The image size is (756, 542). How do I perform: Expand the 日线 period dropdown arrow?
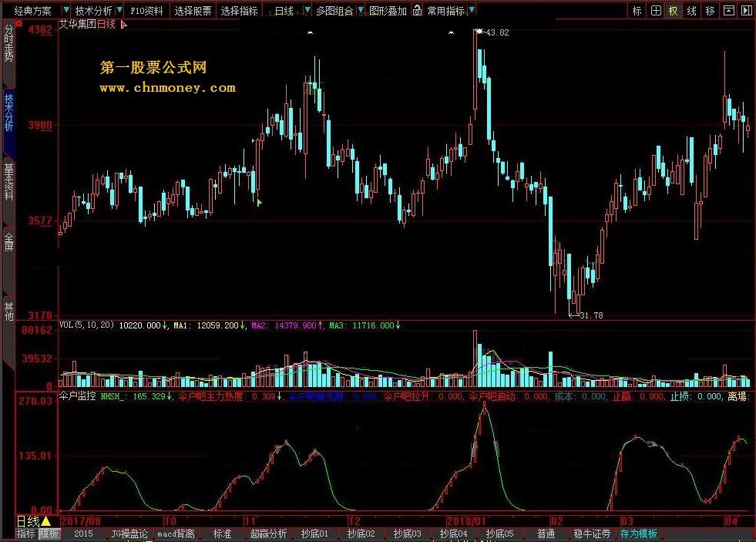tap(307, 10)
